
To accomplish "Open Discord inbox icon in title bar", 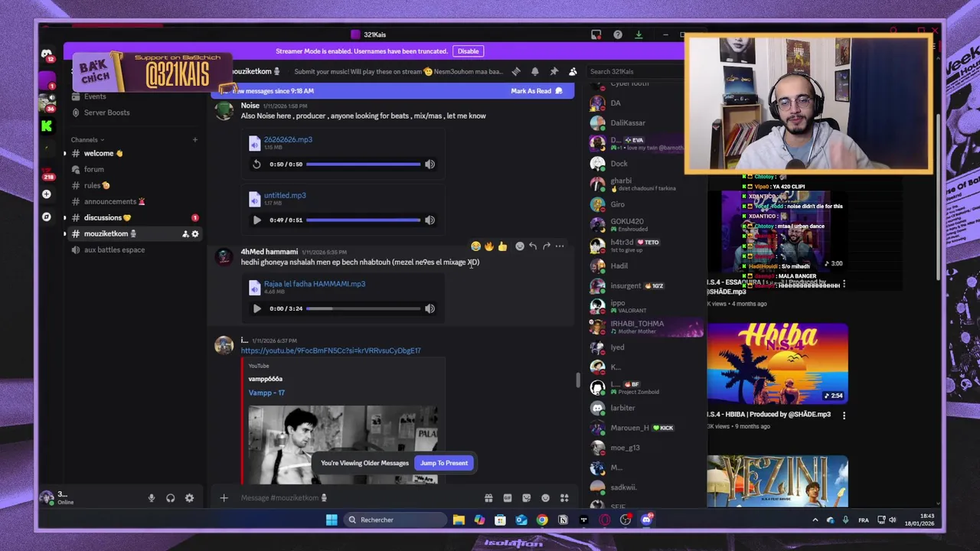I will tap(596, 34).
